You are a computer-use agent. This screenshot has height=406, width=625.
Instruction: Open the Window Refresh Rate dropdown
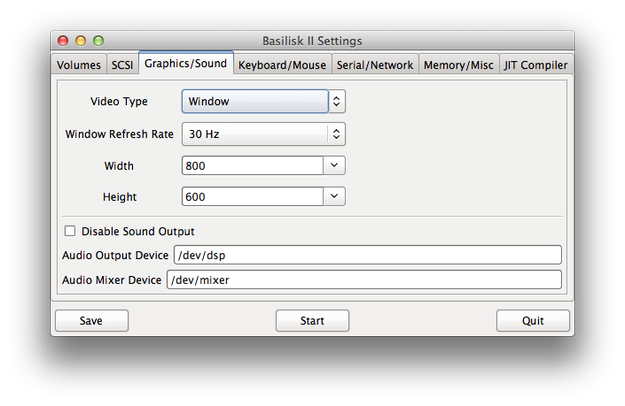click(264, 134)
